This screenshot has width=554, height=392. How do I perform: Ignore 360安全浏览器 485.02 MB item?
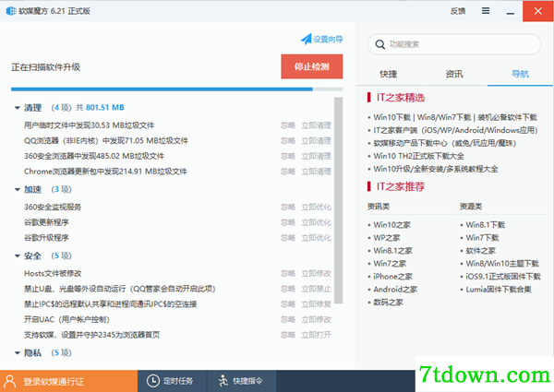tap(287, 156)
